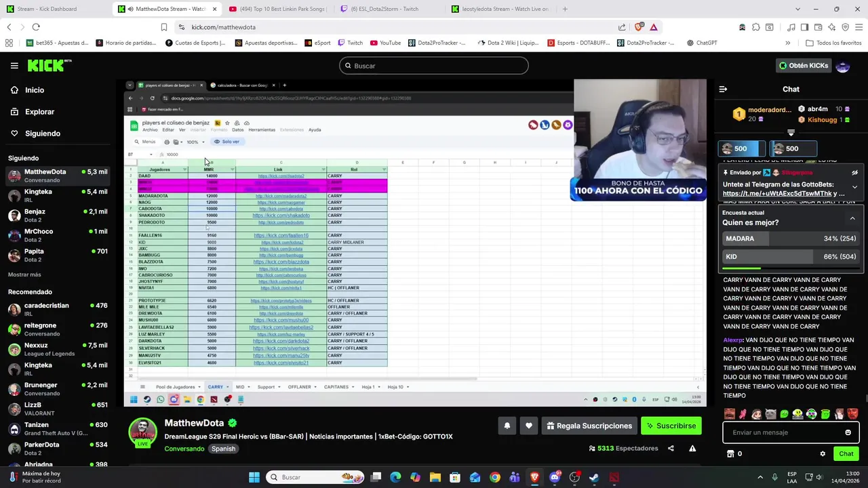Collapse the Encuesta actual poll chevron
This screenshot has height=488, width=868.
pos(852,218)
